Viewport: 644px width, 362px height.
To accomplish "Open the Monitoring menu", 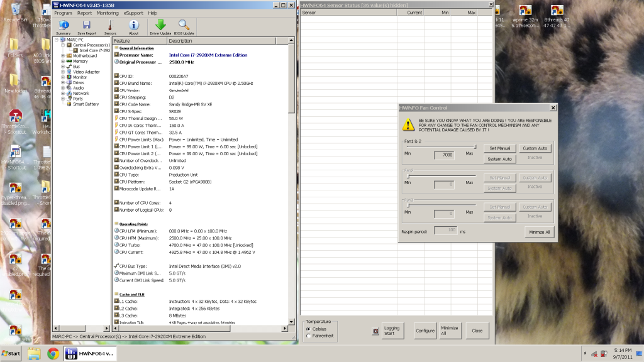I will click(108, 13).
